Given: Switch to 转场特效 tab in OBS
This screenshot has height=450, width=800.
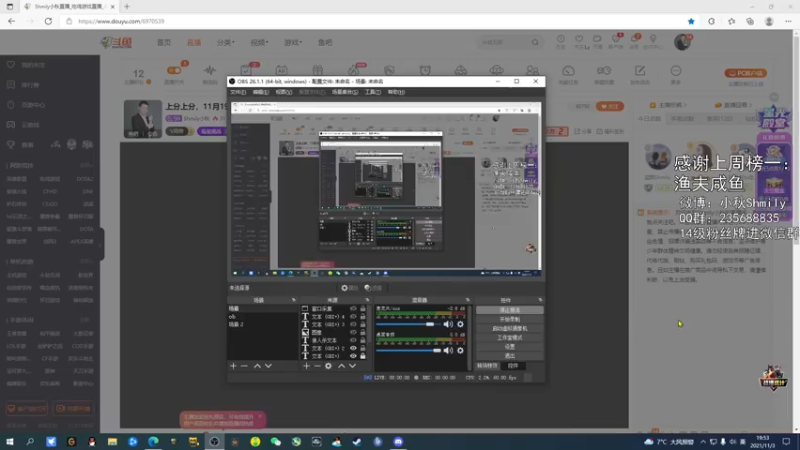Looking at the screenshot, I should 487,366.
